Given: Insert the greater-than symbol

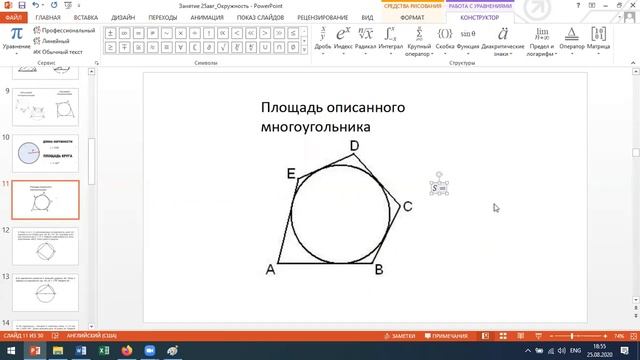Looking at the screenshot, I should 265,33.
